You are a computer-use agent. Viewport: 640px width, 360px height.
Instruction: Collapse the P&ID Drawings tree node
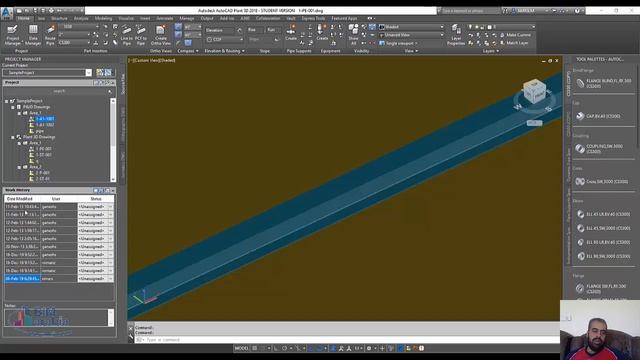(x=13, y=107)
